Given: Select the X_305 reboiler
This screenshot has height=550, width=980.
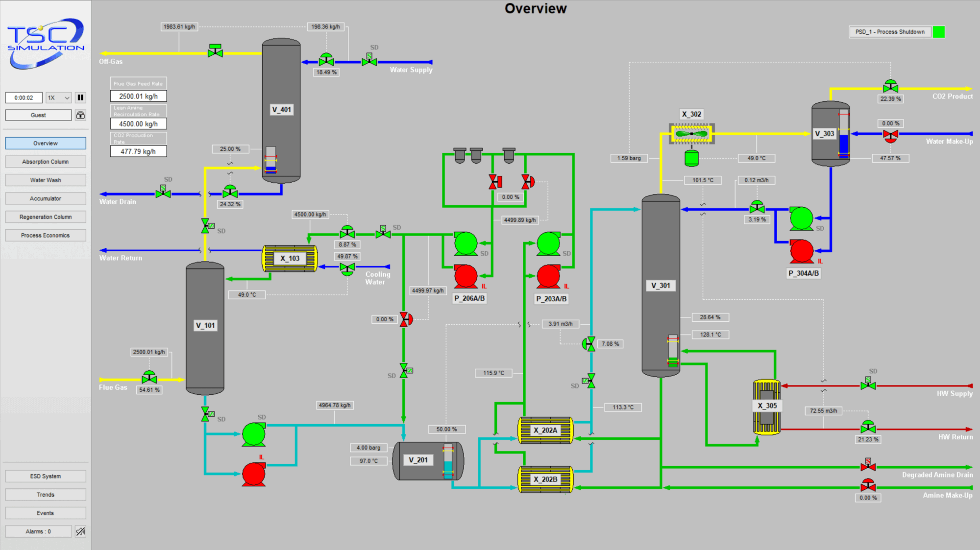Looking at the screenshot, I should pos(767,407).
